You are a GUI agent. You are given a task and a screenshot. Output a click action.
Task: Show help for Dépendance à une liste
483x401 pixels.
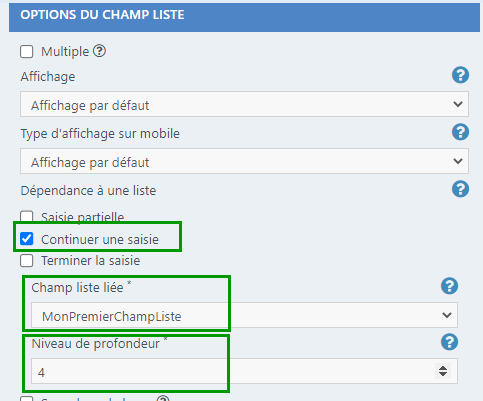(460, 189)
